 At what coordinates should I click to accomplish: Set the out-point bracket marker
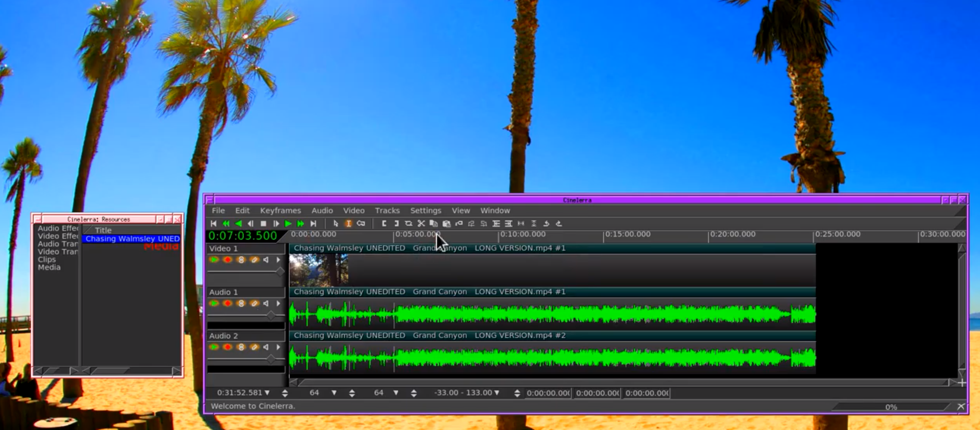[x=396, y=224]
